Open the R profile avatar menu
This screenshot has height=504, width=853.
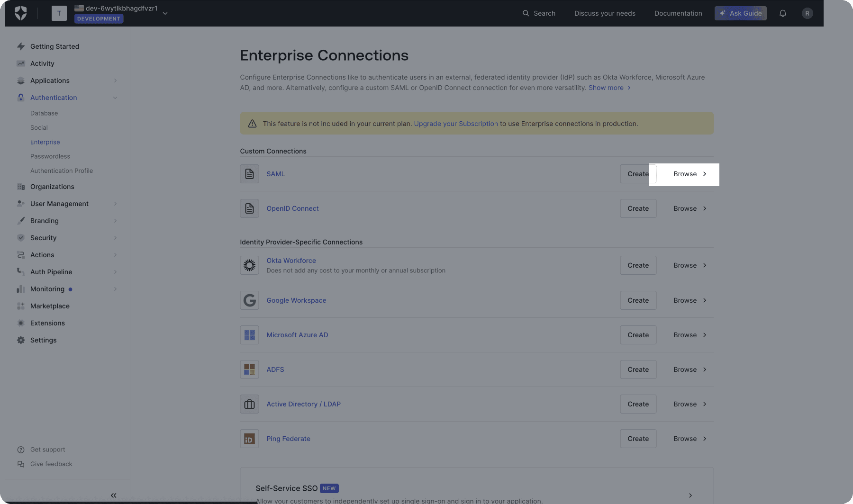[x=807, y=13]
